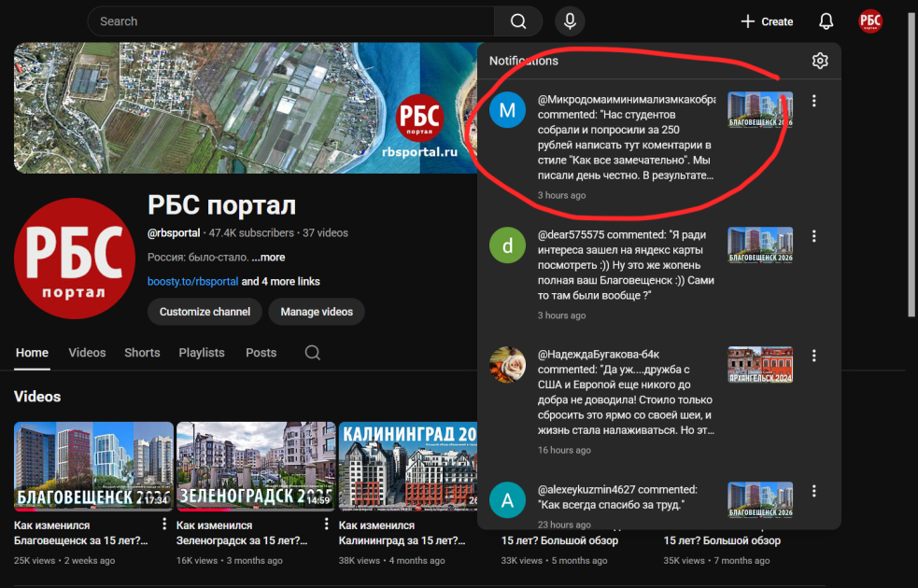Image resolution: width=918 pixels, height=588 pixels.
Task: Start voice search with microphone icon
Action: 570,21
